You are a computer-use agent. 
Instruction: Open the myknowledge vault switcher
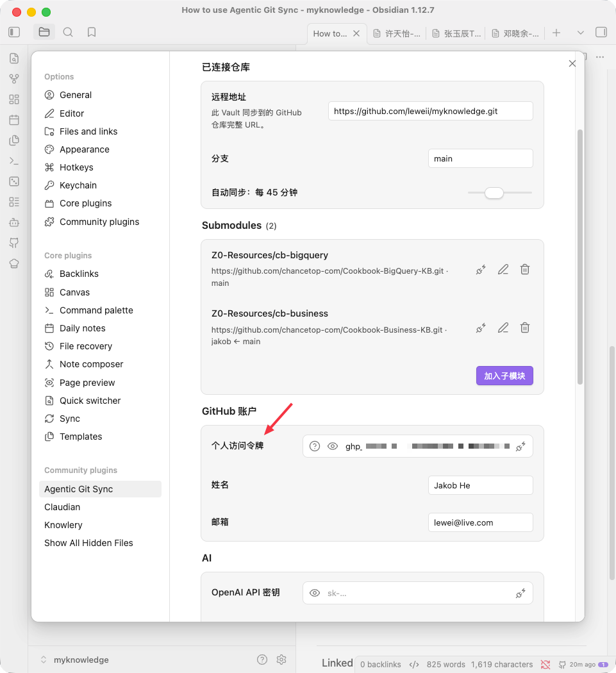coord(75,660)
